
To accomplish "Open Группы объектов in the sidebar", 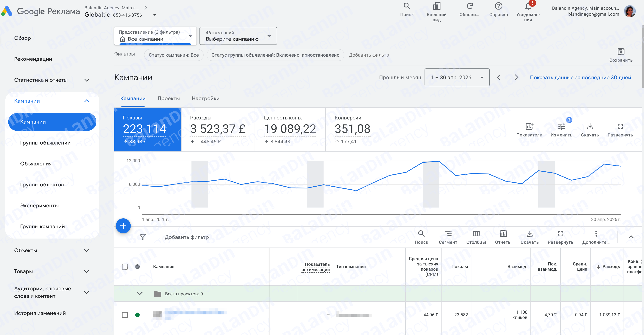I will tap(42, 185).
